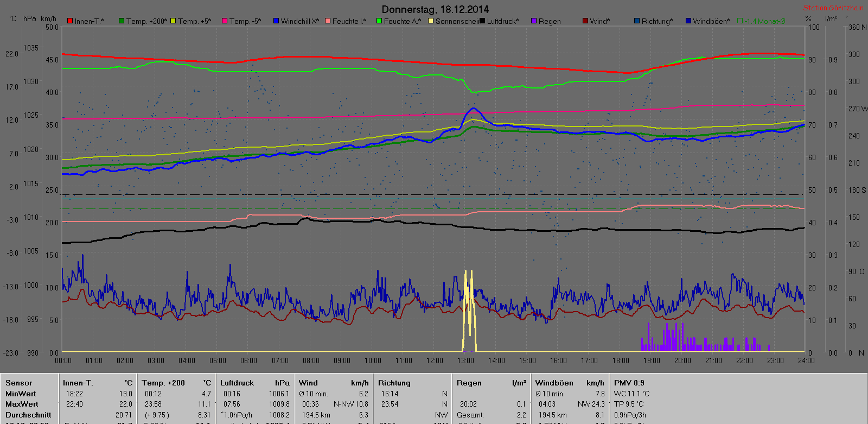Select the Feuchte I.* legend label
Viewport: 868px width, 424px height.
click(x=349, y=21)
